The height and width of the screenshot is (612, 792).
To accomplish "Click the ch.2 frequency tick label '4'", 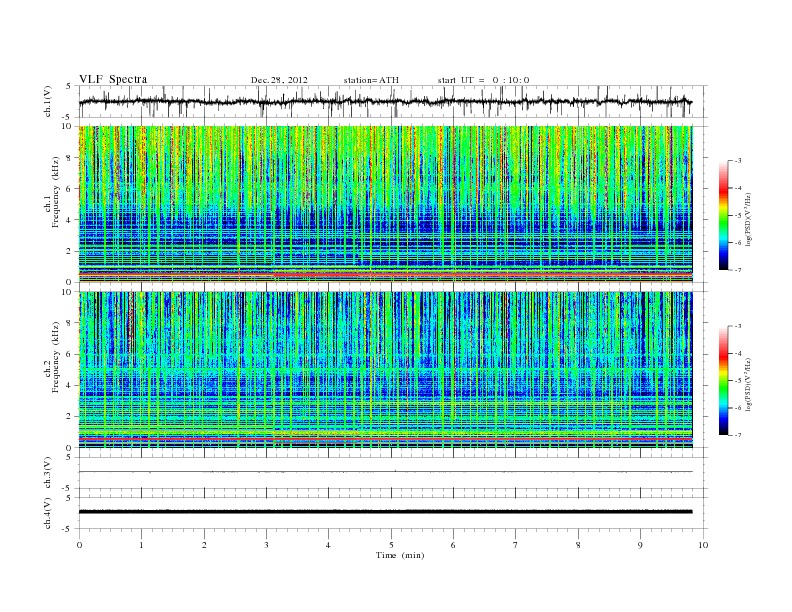I will click(x=69, y=386).
